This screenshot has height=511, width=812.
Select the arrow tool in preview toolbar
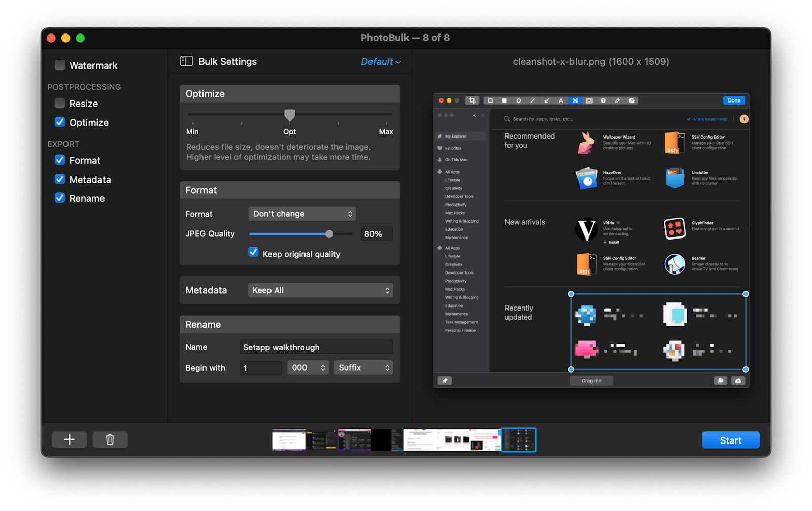click(x=547, y=100)
